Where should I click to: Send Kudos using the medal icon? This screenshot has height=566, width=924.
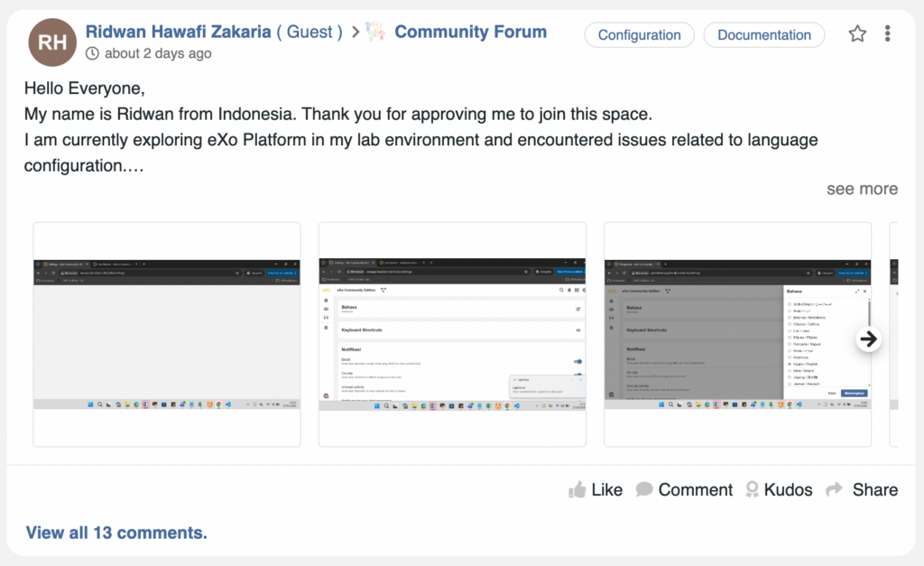click(x=752, y=490)
